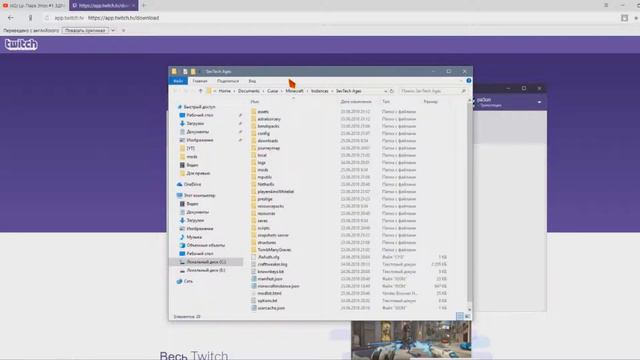This screenshot has height=360, width=640.
Task: Go back in the browser
Action: point(11,18)
